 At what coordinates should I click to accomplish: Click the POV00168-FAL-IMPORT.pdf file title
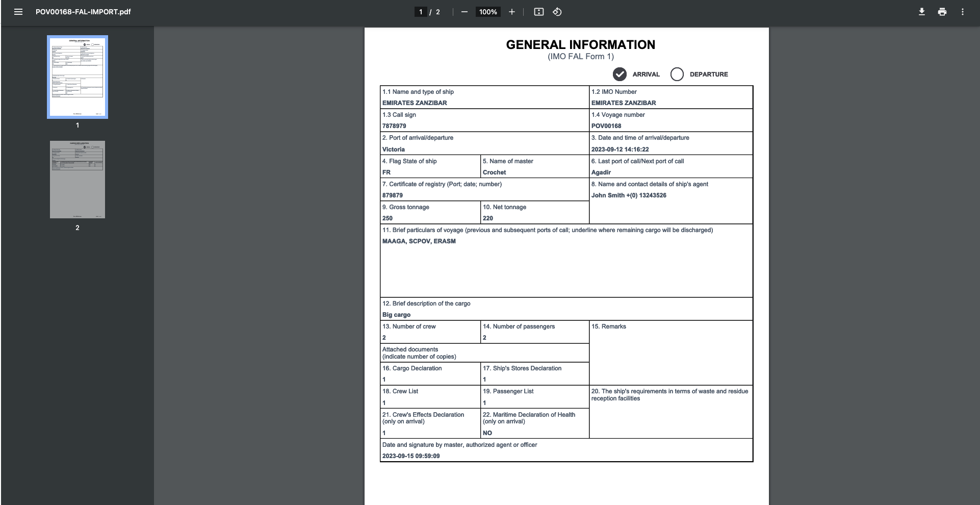pos(83,12)
